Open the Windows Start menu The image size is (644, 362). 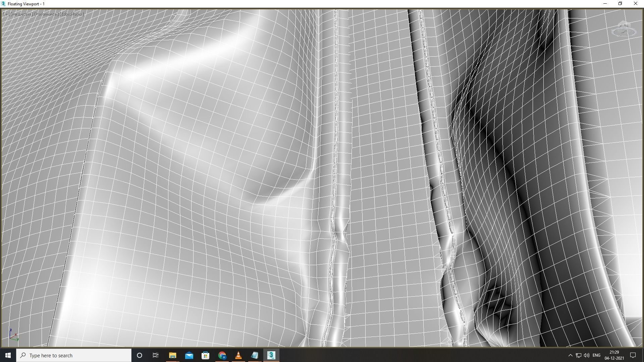pyautogui.click(x=8, y=355)
